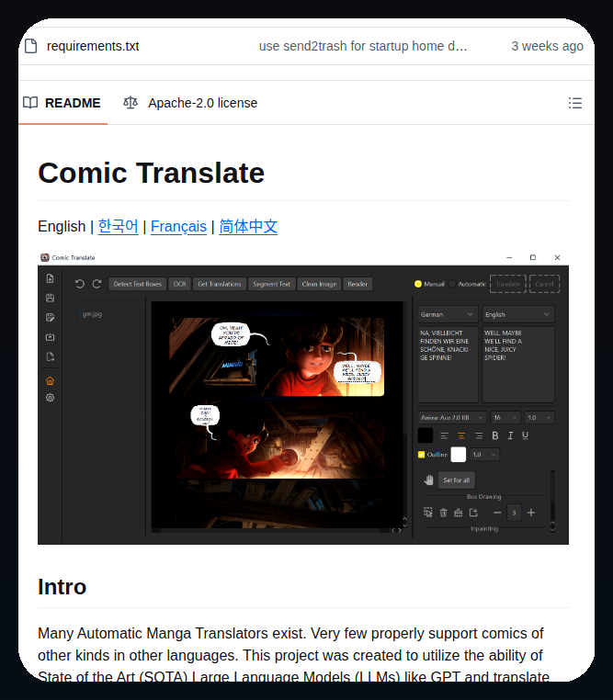Image resolution: width=613 pixels, height=700 pixels.
Task: Click the English translated text box
Action: click(518, 365)
